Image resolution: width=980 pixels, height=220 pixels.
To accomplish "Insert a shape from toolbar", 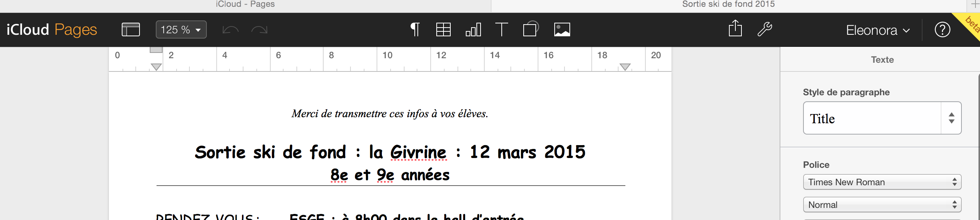I will pos(531,29).
